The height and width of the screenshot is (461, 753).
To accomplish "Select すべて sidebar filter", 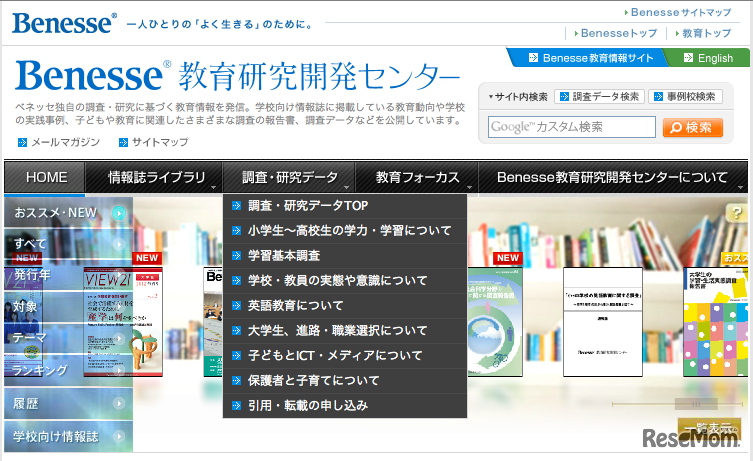I will (68, 244).
